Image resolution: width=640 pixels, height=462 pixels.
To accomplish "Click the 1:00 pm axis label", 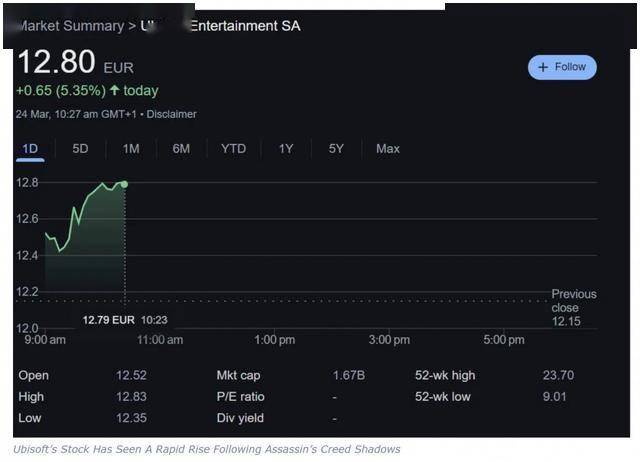I will coord(274,340).
